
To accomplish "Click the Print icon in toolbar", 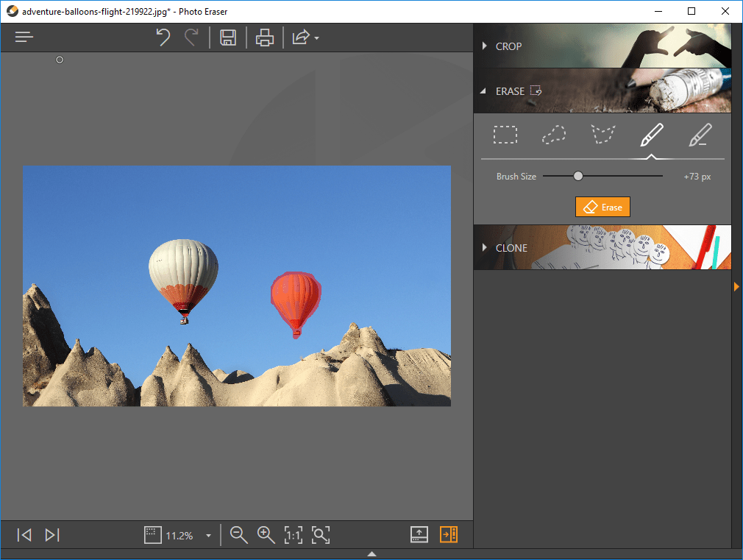I will pyautogui.click(x=265, y=38).
